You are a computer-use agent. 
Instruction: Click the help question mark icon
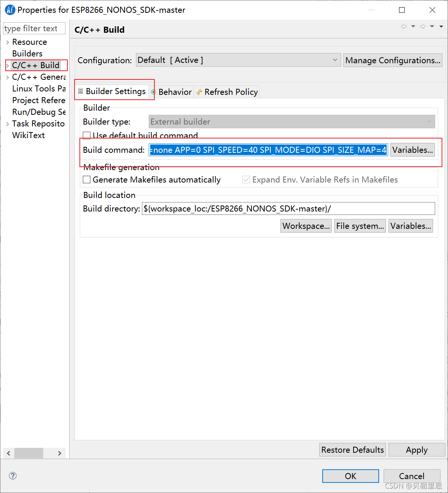(x=13, y=476)
